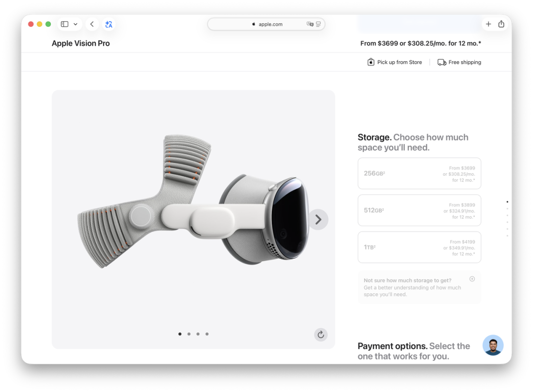The height and width of the screenshot is (392, 533).
Task: Click the plus circle icon in storage help
Action: click(472, 279)
